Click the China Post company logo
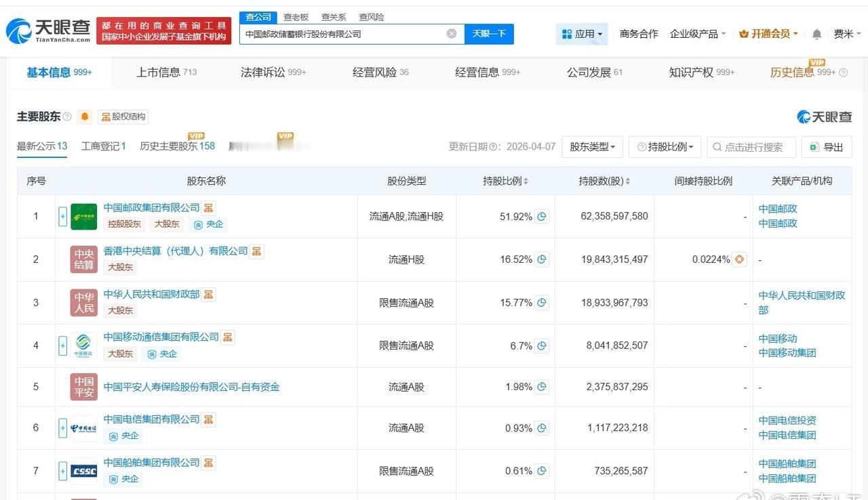This screenshot has width=868, height=500. (x=84, y=217)
